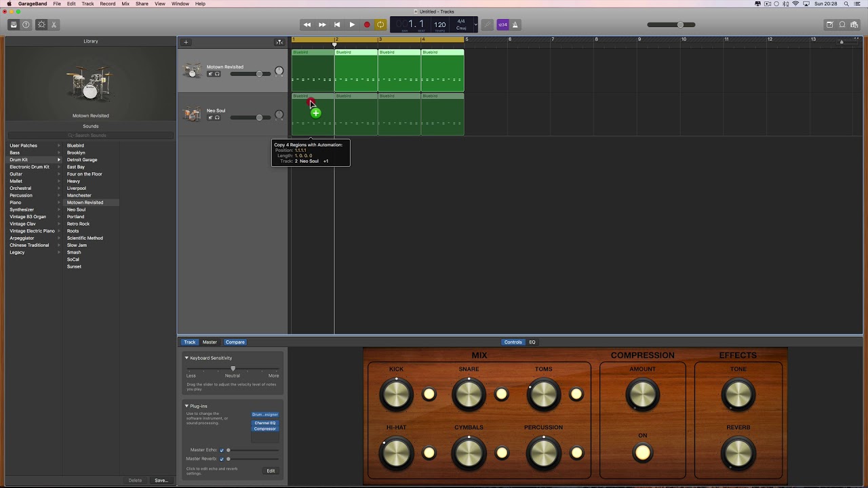Image resolution: width=868 pixels, height=488 pixels.
Task: Expand the Guitar category
Action: [59, 174]
